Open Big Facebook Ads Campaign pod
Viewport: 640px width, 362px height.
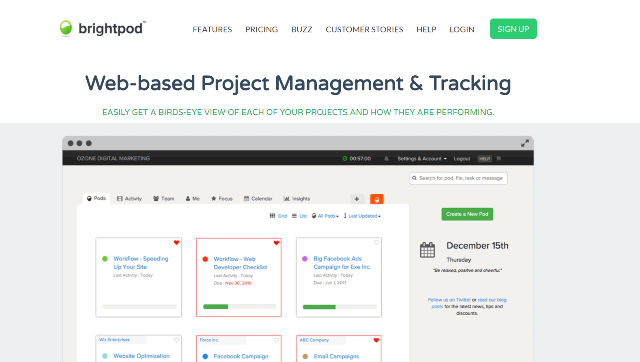pyautogui.click(x=342, y=263)
